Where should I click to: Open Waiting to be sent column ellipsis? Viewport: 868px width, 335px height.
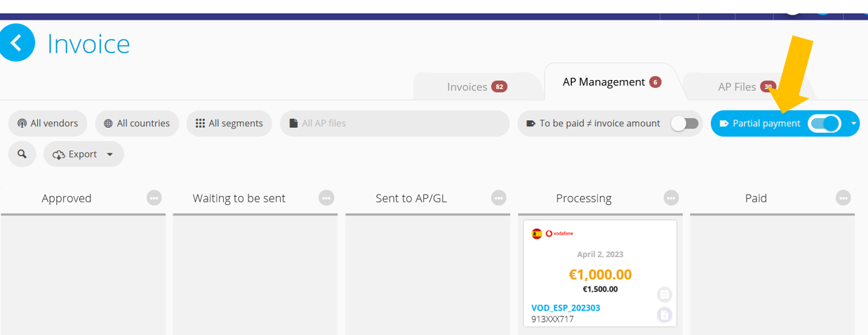pyautogui.click(x=326, y=198)
